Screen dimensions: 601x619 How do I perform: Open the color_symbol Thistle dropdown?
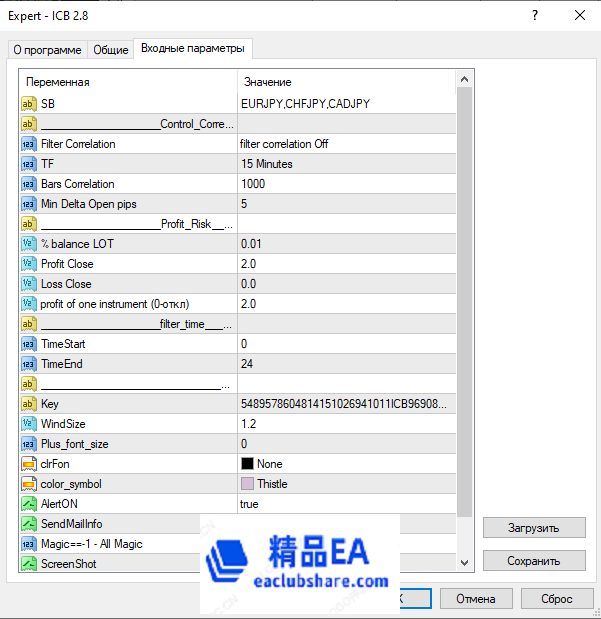point(345,484)
